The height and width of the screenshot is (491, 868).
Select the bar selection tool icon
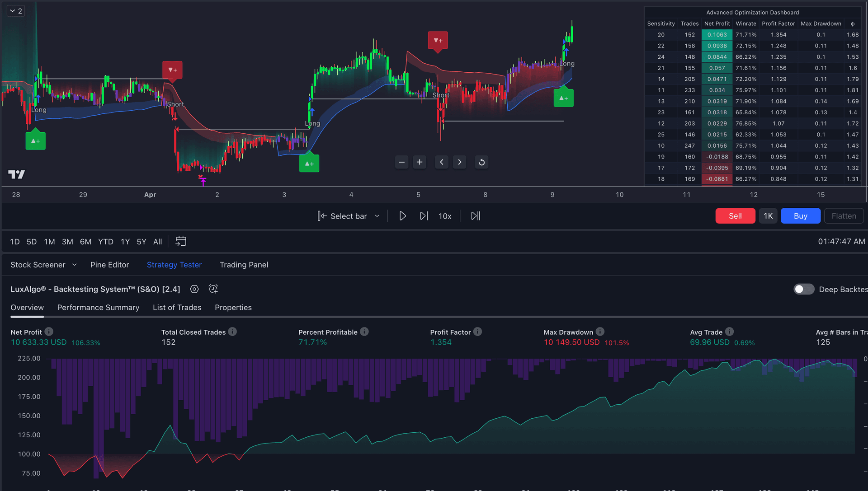click(322, 216)
